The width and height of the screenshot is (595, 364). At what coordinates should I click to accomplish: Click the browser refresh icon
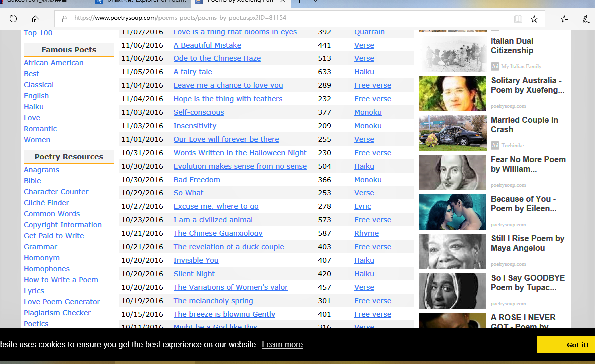click(x=13, y=19)
